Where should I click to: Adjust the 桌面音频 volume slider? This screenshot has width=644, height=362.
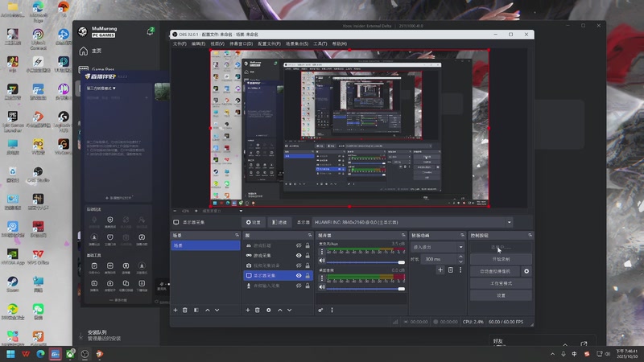[x=365, y=289]
